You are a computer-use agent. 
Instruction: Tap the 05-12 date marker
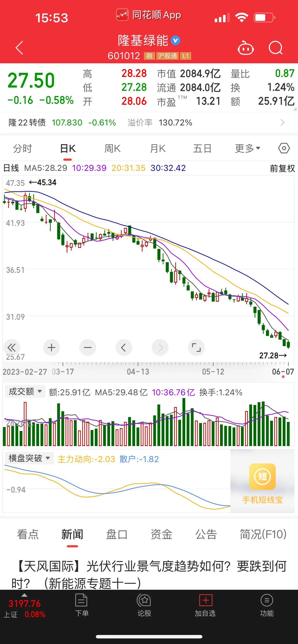click(x=213, y=372)
